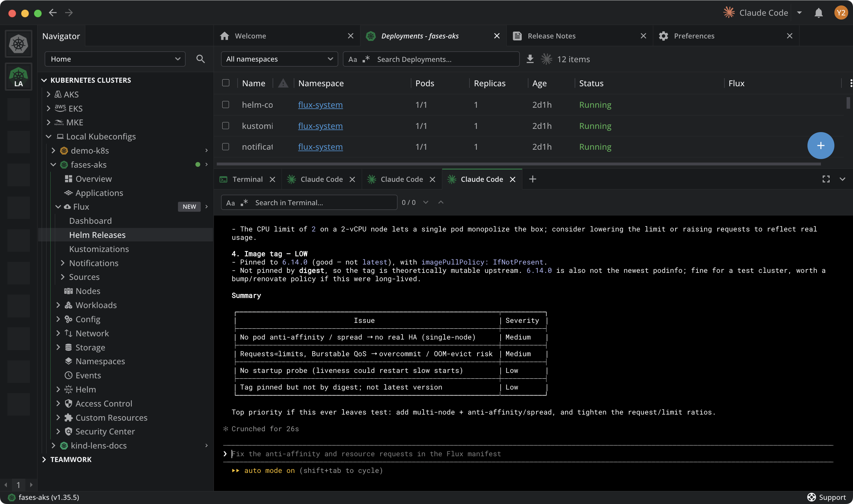Screen dimensions: 853x504
Task: Jump to previous terminal search result
Action: click(x=441, y=202)
